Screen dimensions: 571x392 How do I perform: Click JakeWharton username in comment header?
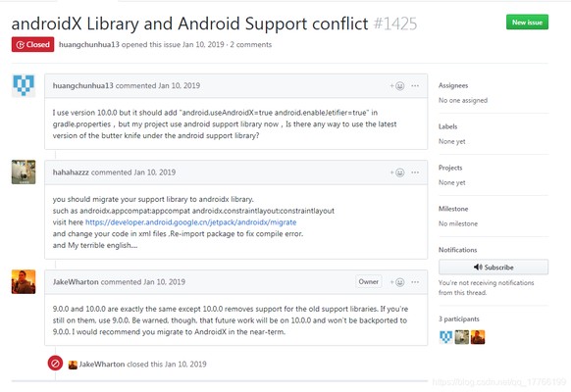tap(76, 282)
